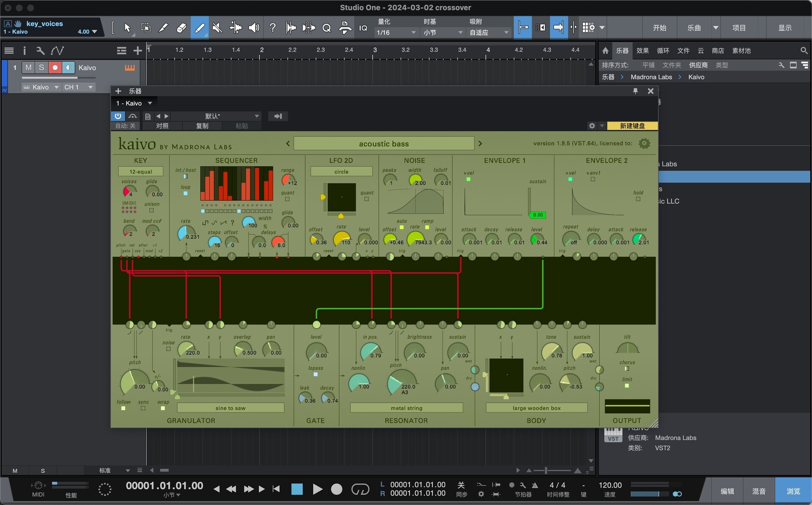This screenshot has height=505, width=812.
Task: Sort browser by 供应商
Action: [698, 65]
